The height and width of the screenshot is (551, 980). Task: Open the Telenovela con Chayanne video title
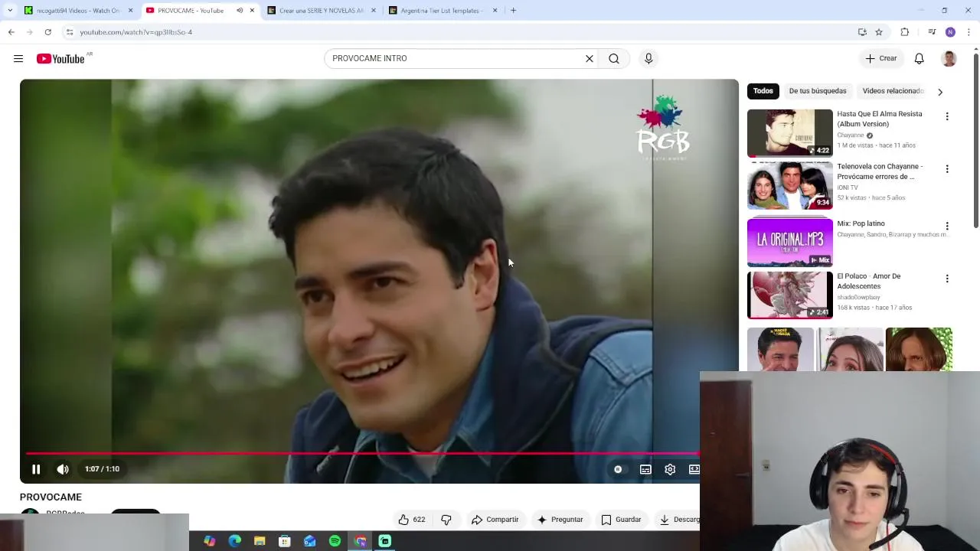pyautogui.click(x=880, y=171)
